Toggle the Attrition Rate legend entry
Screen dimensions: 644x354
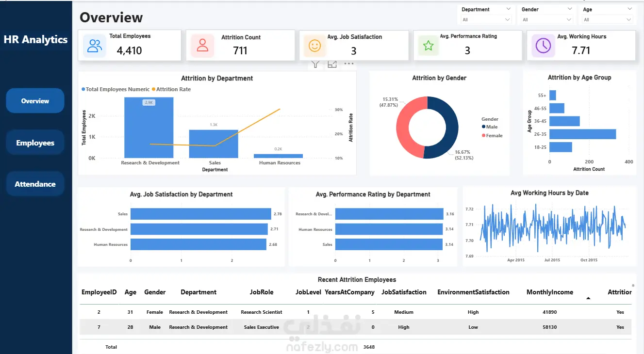coord(171,89)
